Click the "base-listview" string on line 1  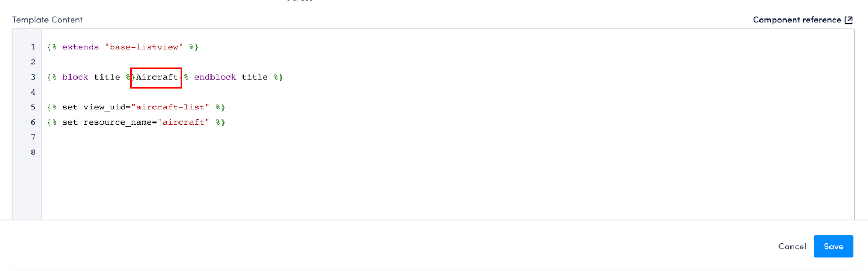point(144,47)
